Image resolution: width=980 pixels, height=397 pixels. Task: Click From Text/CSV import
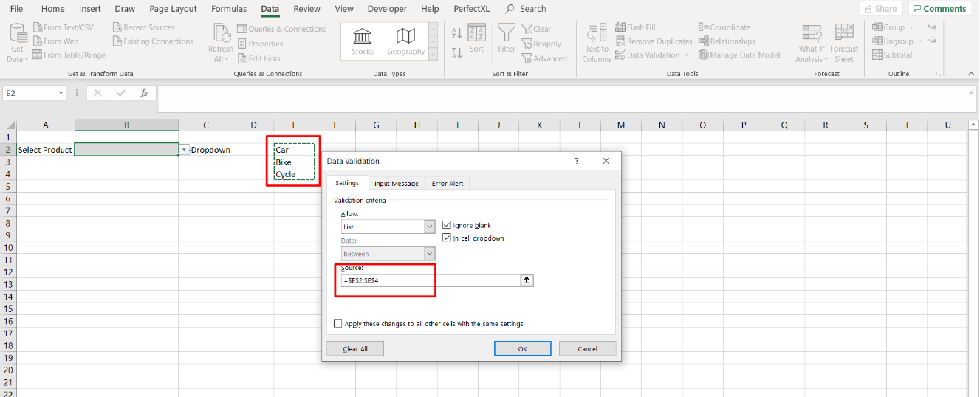[64, 27]
